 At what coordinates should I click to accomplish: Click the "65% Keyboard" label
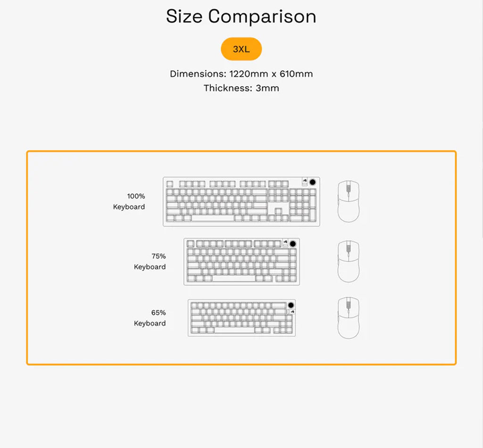[x=150, y=318]
